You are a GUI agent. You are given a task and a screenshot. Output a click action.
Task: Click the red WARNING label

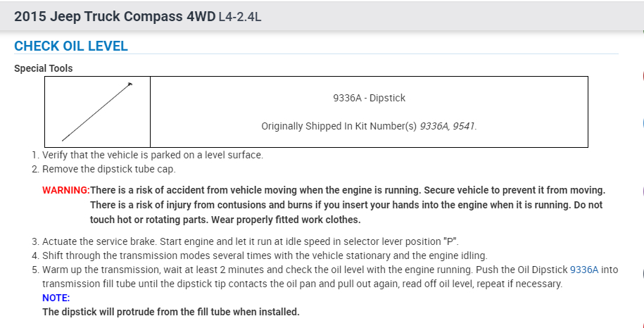pyautogui.click(x=66, y=190)
